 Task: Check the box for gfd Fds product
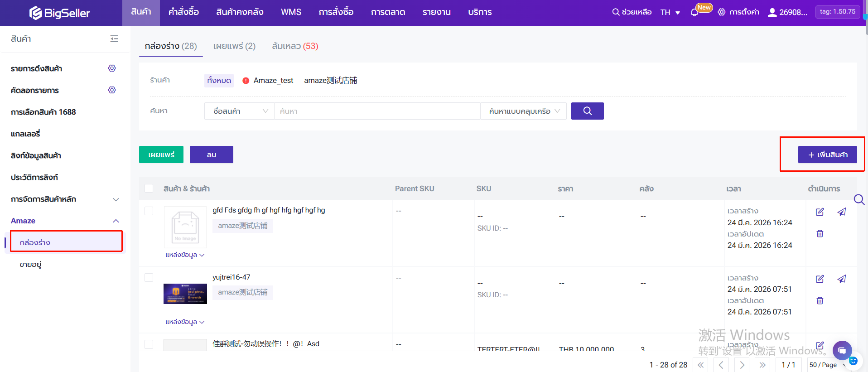[149, 211]
